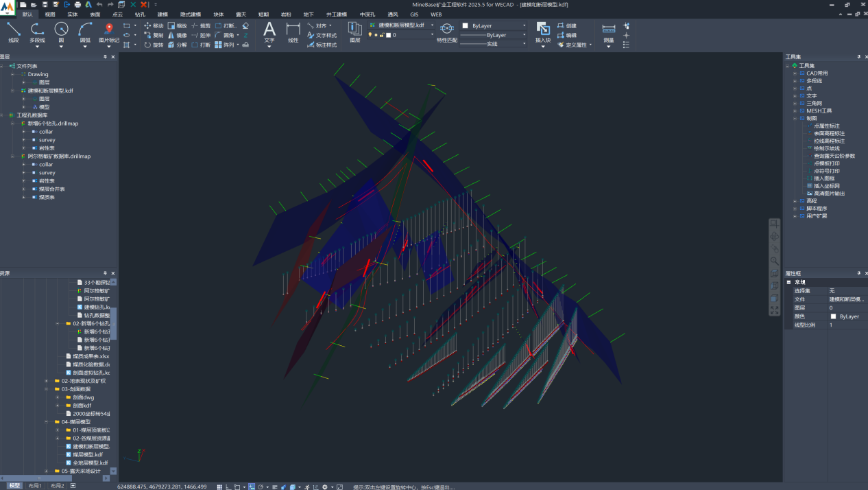Click the 镜像 mirror button

click(177, 35)
